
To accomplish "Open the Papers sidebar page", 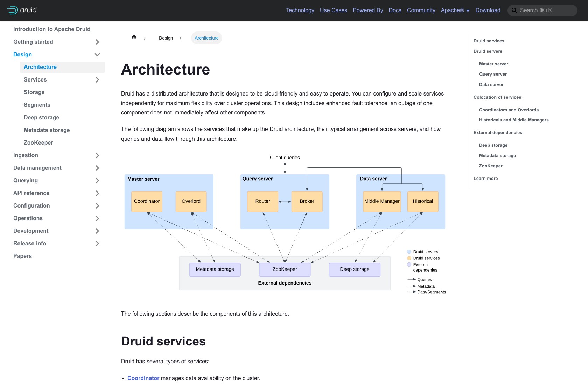I will click(x=22, y=256).
